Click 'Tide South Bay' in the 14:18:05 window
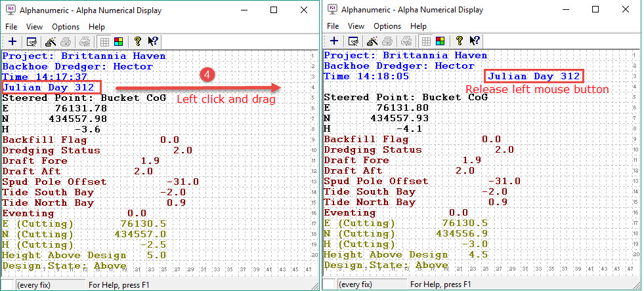The image size is (644, 291). click(x=370, y=192)
